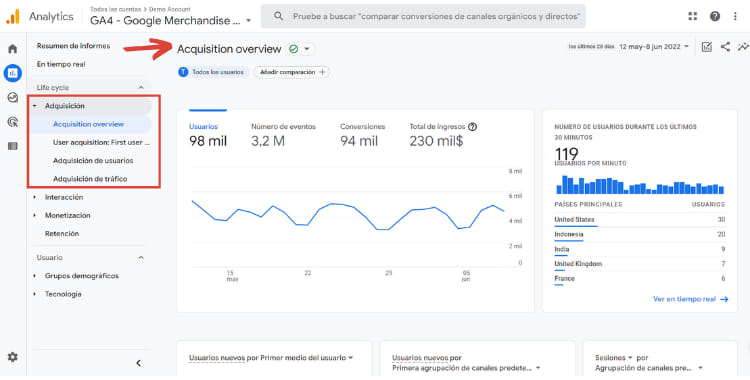Click the Indonesia country row
Viewport: 750px width, 380px height.
click(640, 235)
